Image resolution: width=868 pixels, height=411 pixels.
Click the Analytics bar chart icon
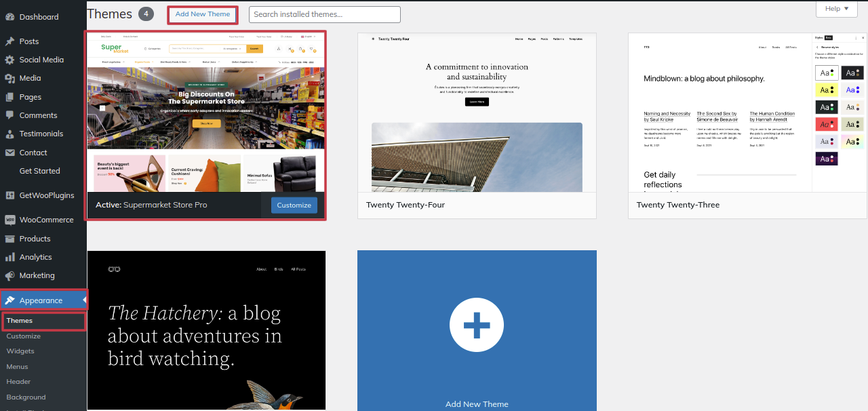pyautogui.click(x=9, y=257)
